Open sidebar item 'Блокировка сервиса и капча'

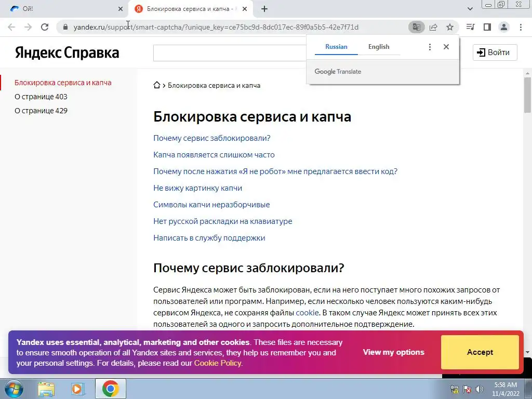click(x=63, y=83)
